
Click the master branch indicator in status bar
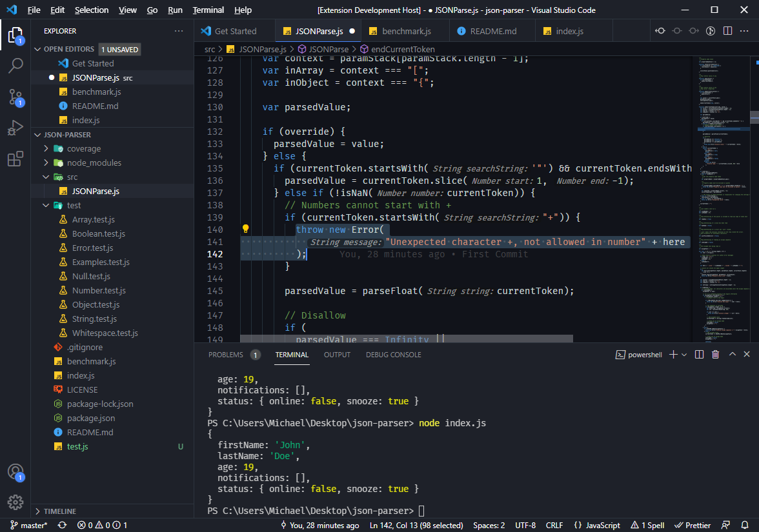click(29, 525)
